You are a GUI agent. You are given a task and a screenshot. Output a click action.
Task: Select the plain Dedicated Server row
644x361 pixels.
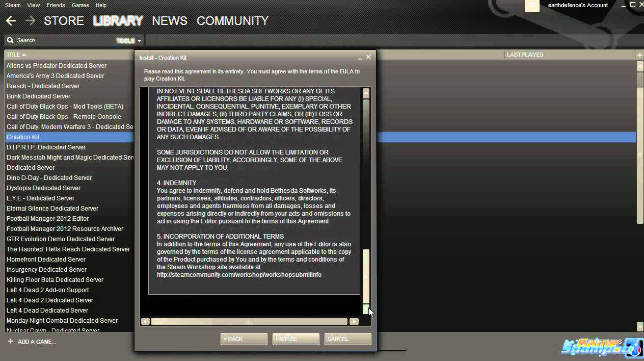[31, 167]
